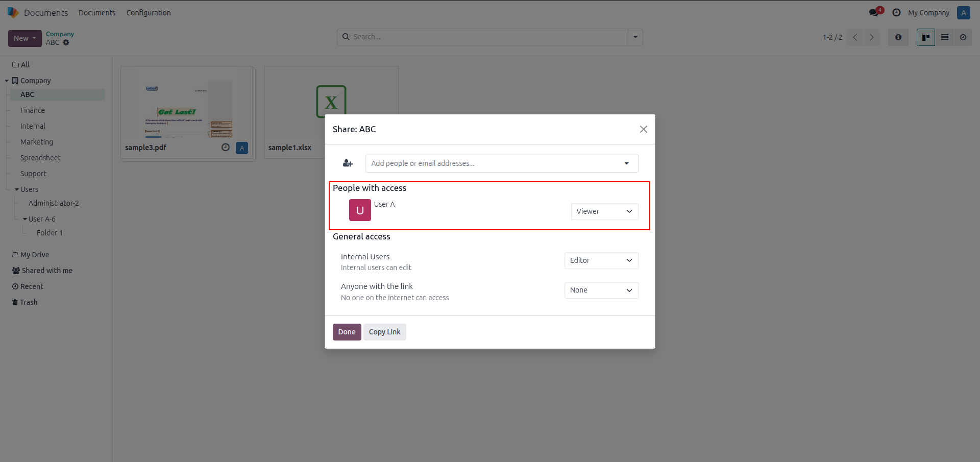Open the search options dropdown arrow
The image size is (980, 462).
pos(635,37)
